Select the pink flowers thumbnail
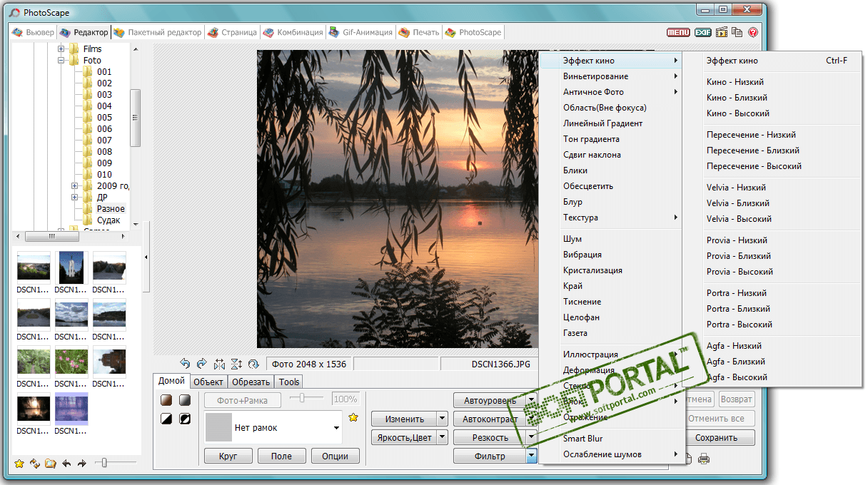868x485 pixels. (x=71, y=363)
